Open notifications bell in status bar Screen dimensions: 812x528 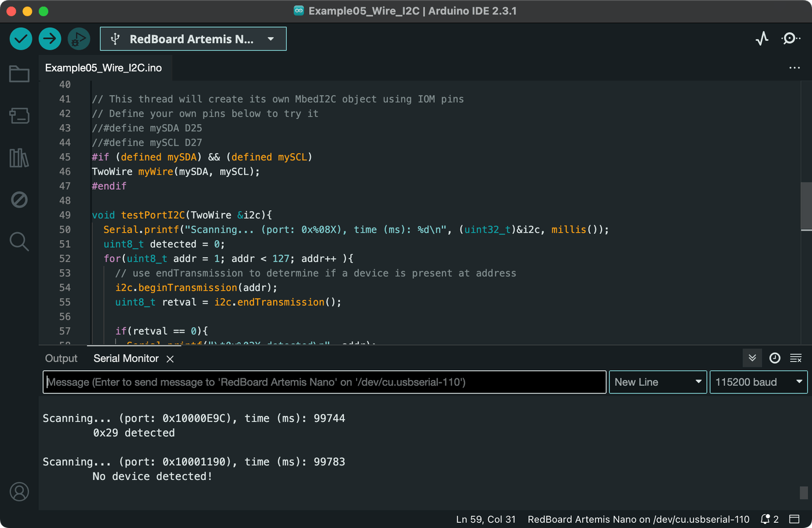point(769,519)
